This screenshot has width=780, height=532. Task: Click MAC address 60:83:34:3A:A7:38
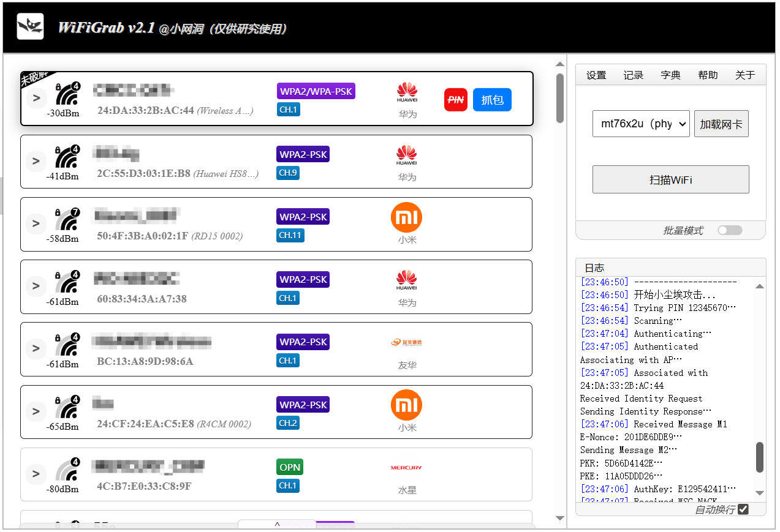tap(142, 299)
